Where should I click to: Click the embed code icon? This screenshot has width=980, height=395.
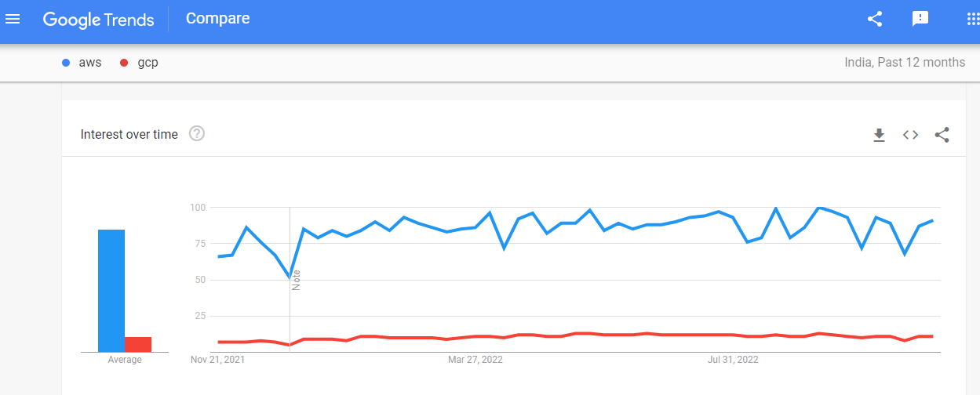click(x=910, y=135)
